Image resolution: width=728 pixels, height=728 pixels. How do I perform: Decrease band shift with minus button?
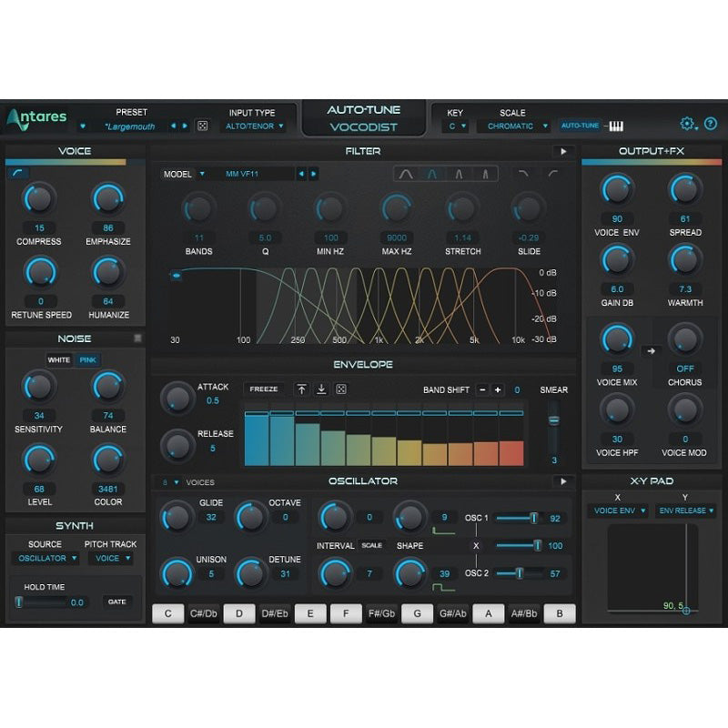(x=482, y=390)
